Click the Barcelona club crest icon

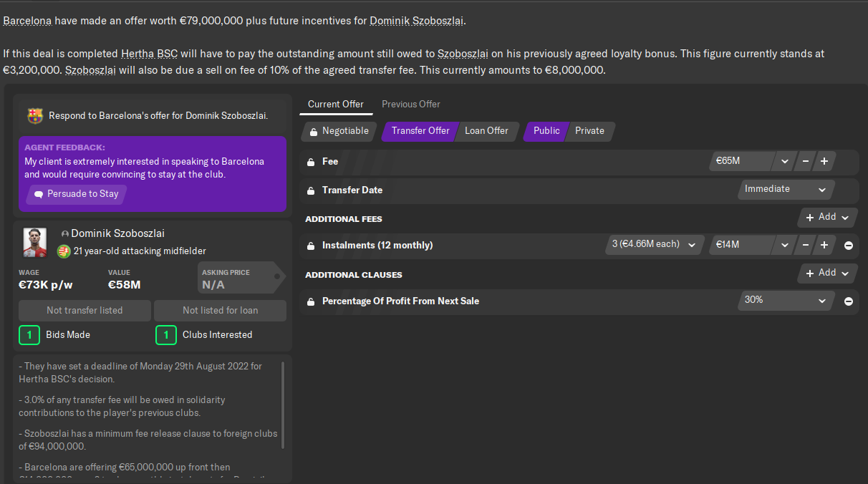[35, 115]
